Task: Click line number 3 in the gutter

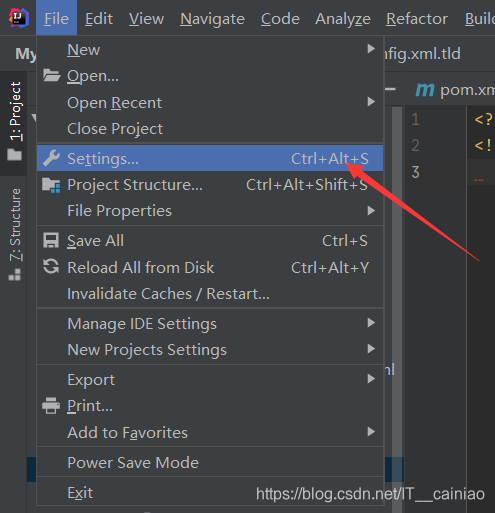Action: click(415, 172)
